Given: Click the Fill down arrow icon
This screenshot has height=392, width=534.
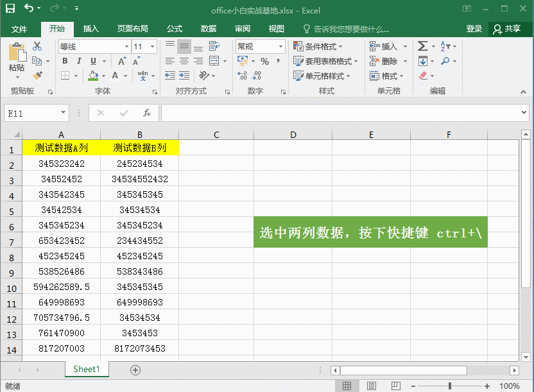Looking at the screenshot, I should [422, 61].
